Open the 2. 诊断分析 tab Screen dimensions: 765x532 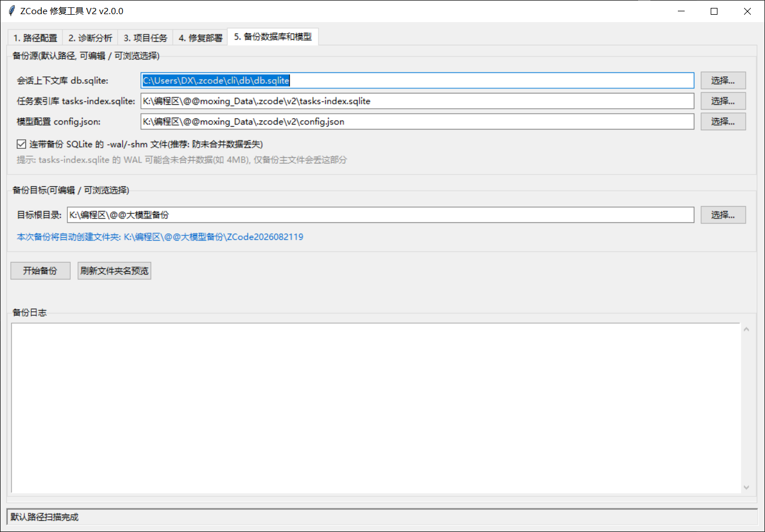coord(90,37)
